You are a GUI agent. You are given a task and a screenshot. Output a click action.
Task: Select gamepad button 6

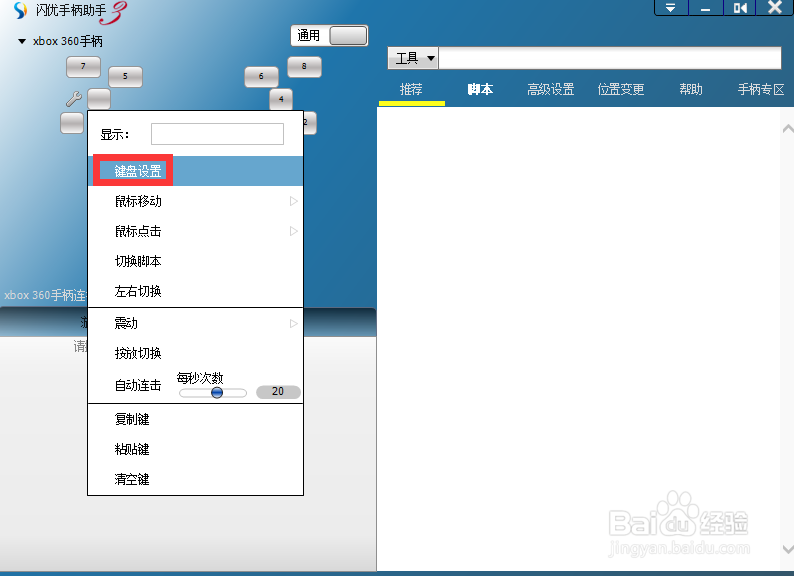coord(261,77)
